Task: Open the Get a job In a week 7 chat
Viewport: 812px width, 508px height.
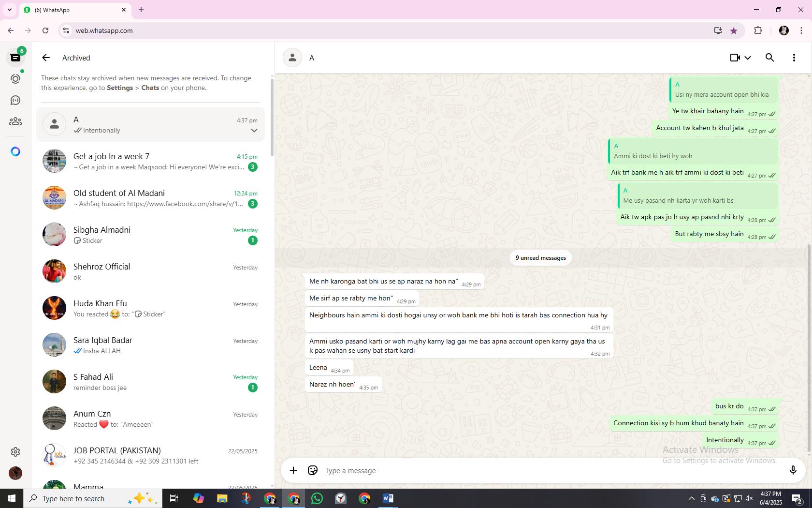Action: tap(150, 161)
